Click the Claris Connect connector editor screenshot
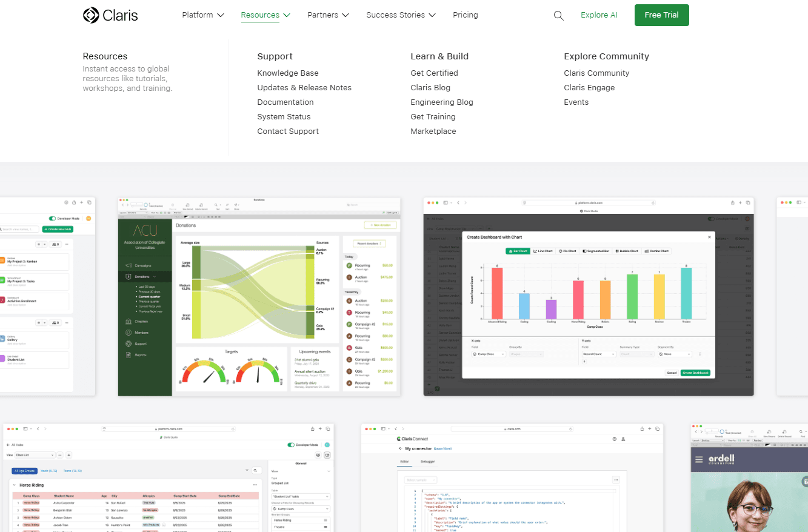Viewport: 808px width, 532px height. point(512,477)
